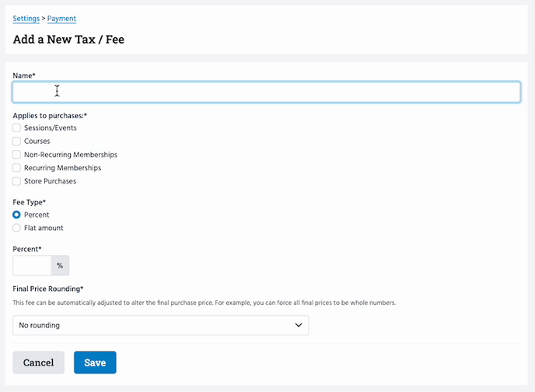
Task: Save the new tax / fee
Action: point(95,362)
